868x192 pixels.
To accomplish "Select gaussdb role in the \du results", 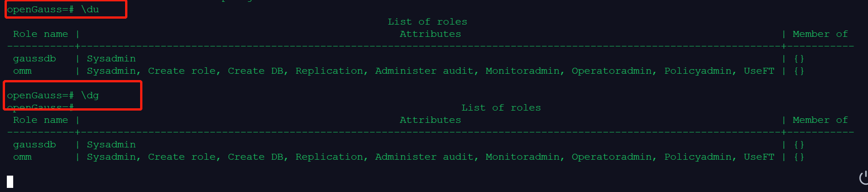I will tap(35, 59).
